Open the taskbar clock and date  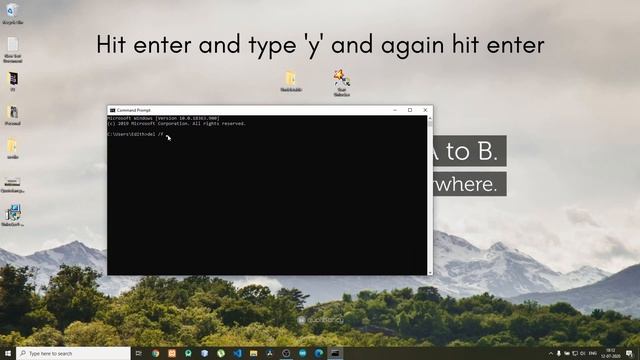click(611, 353)
